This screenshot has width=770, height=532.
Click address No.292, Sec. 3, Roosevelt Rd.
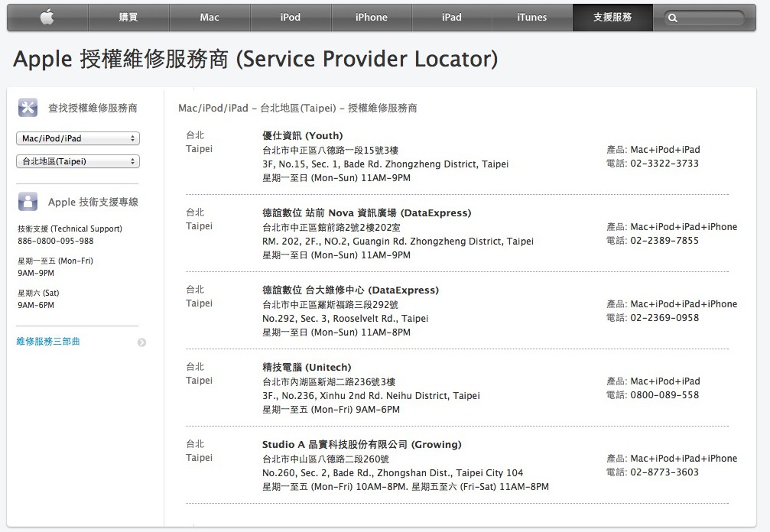(345, 319)
